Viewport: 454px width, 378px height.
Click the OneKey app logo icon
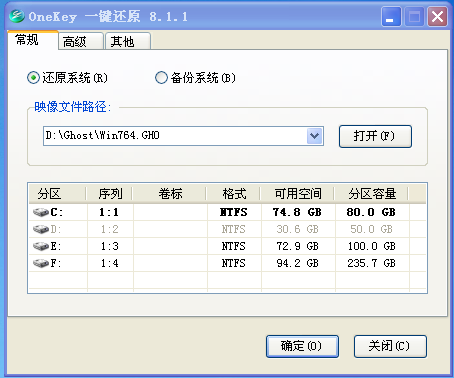tap(17, 16)
